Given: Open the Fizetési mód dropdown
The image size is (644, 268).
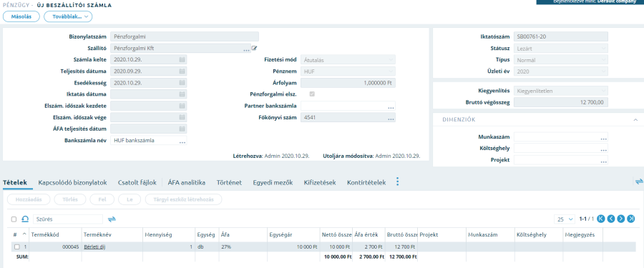Looking at the screenshot, I should coord(348,59).
